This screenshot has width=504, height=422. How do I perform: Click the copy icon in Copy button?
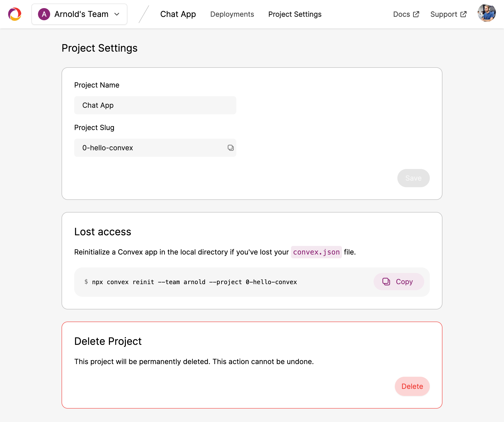pos(386,282)
